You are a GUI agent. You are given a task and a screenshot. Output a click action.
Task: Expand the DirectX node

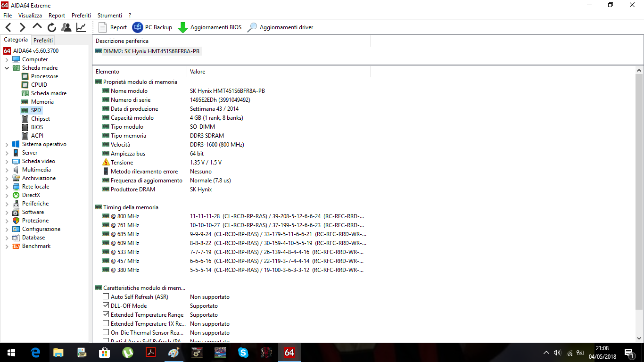(x=7, y=195)
